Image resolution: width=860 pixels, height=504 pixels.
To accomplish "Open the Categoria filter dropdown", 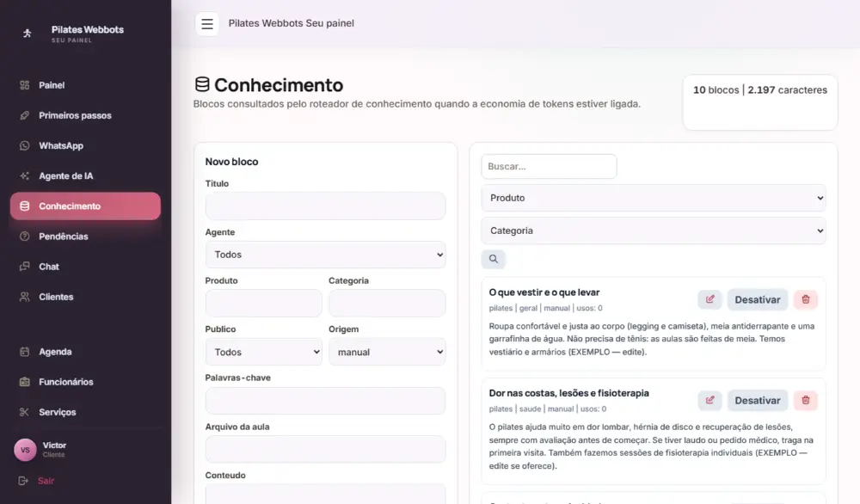I will coord(654,230).
